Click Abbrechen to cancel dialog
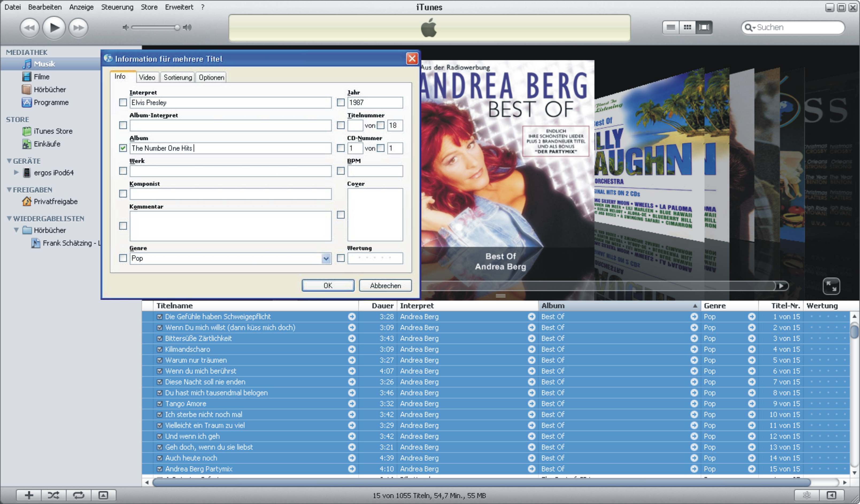Image resolution: width=860 pixels, height=504 pixels. [385, 286]
